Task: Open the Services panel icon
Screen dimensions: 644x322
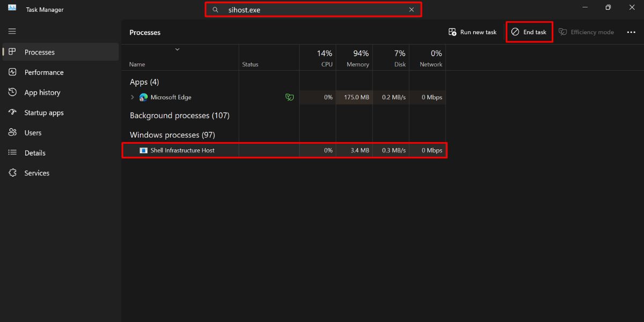Action: click(12, 173)
